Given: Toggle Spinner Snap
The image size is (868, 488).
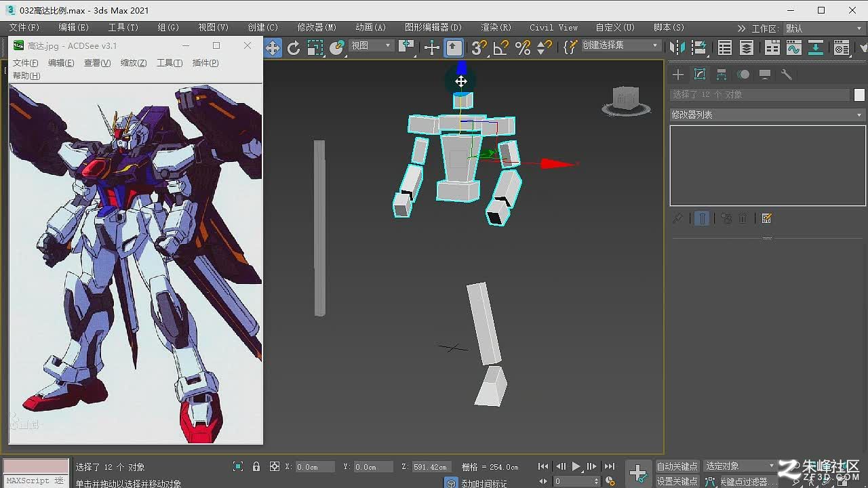Looking at the screenshot, I should (544, 47).
